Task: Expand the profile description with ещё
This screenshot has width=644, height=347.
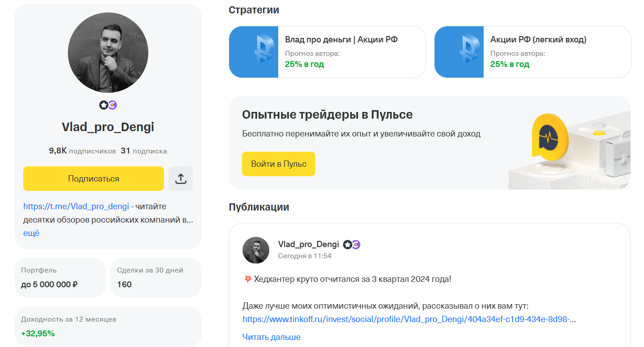Action: [x=31, y=233]
